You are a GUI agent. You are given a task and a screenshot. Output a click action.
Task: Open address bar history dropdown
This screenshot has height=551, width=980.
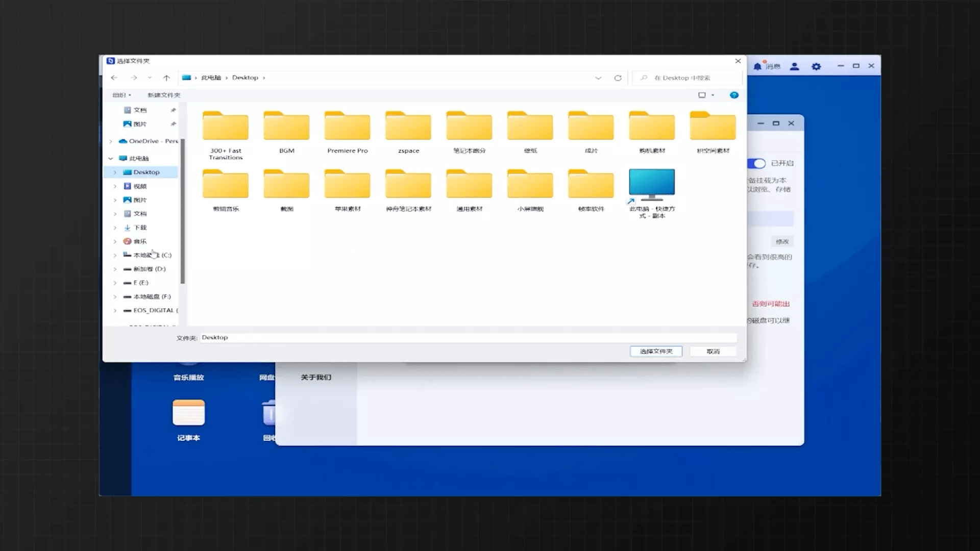coord(598,78)
